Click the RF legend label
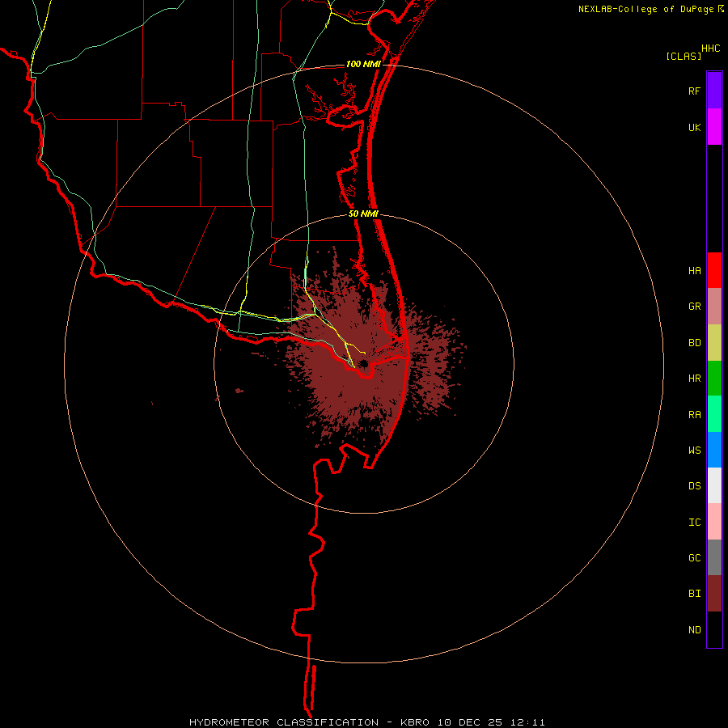Viewport: 728px width, 728px height. coord(694,91)
